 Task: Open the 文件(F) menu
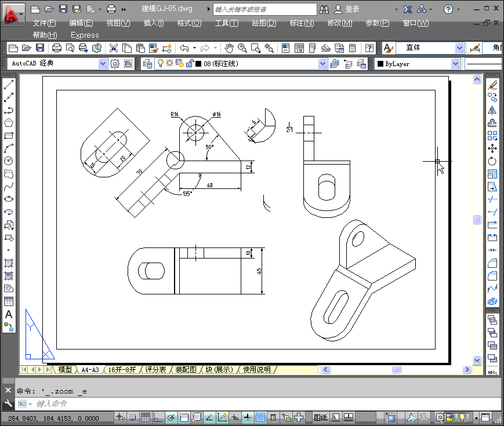pos(44,23)
